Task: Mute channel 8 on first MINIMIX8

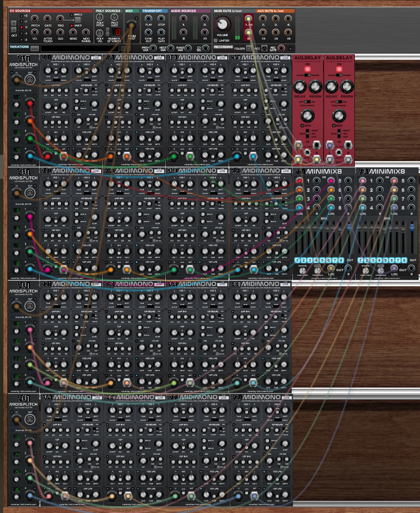Action: 341,260
